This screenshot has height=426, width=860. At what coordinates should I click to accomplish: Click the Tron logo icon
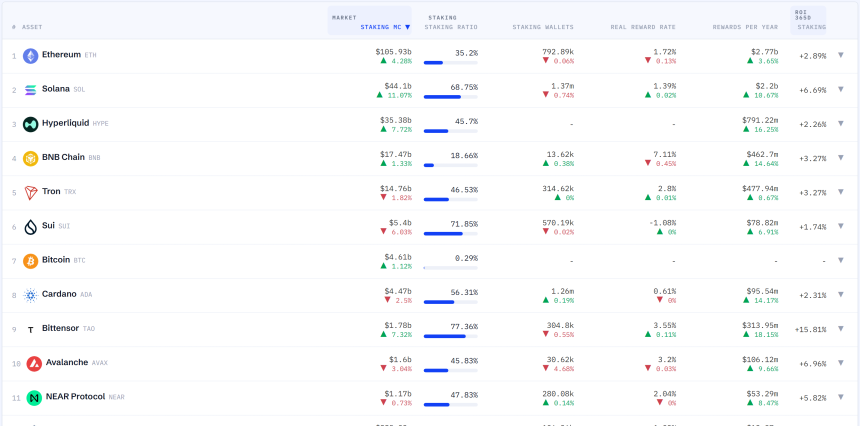pos(30,192)
